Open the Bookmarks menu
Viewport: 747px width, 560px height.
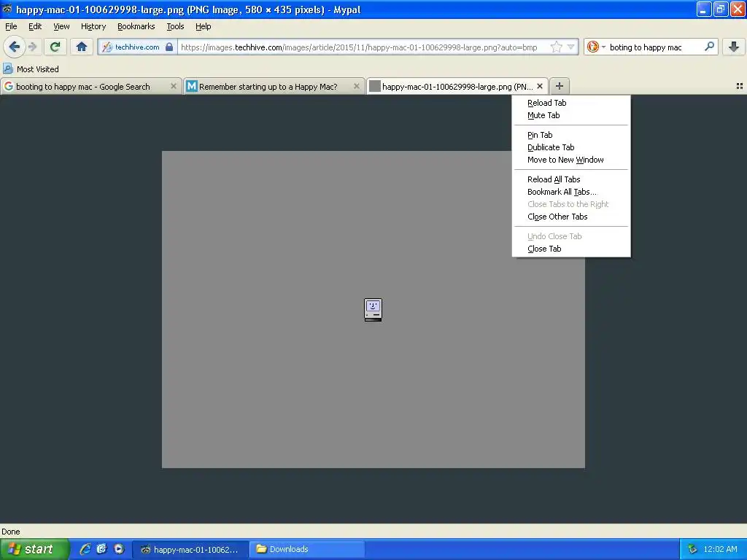[x=136, y=26]
